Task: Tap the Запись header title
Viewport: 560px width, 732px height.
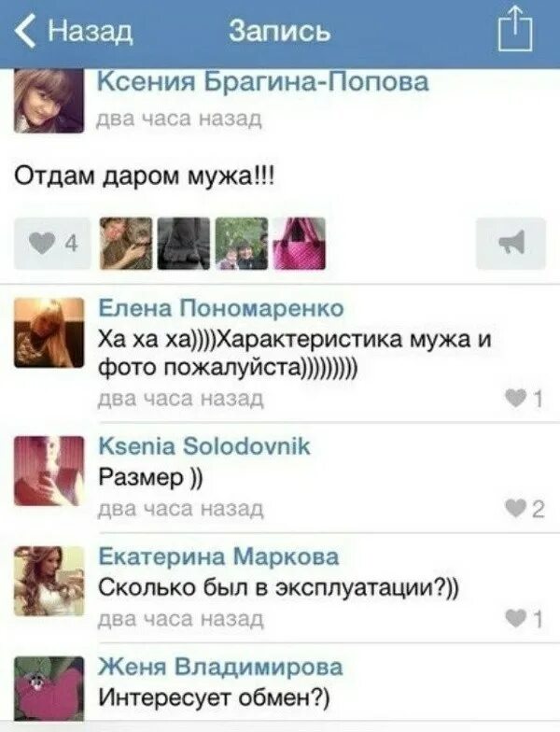Action: pos(280,32)
